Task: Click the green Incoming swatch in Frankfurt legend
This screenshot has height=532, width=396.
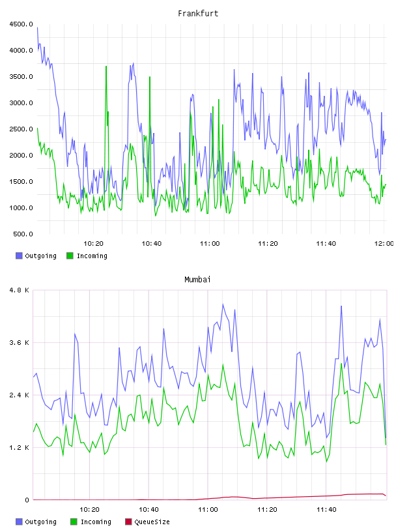Action: point(70,256)
